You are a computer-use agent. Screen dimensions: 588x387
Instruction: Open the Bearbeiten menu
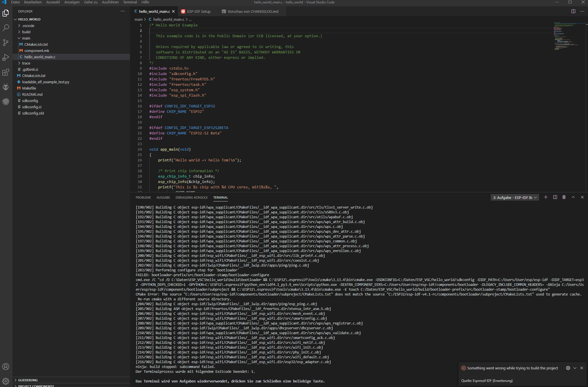[x=33, y=2]
